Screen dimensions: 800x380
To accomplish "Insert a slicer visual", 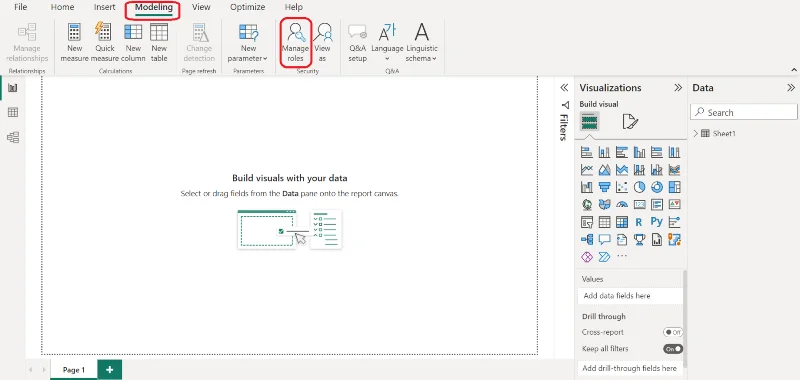I will [587, 222].
